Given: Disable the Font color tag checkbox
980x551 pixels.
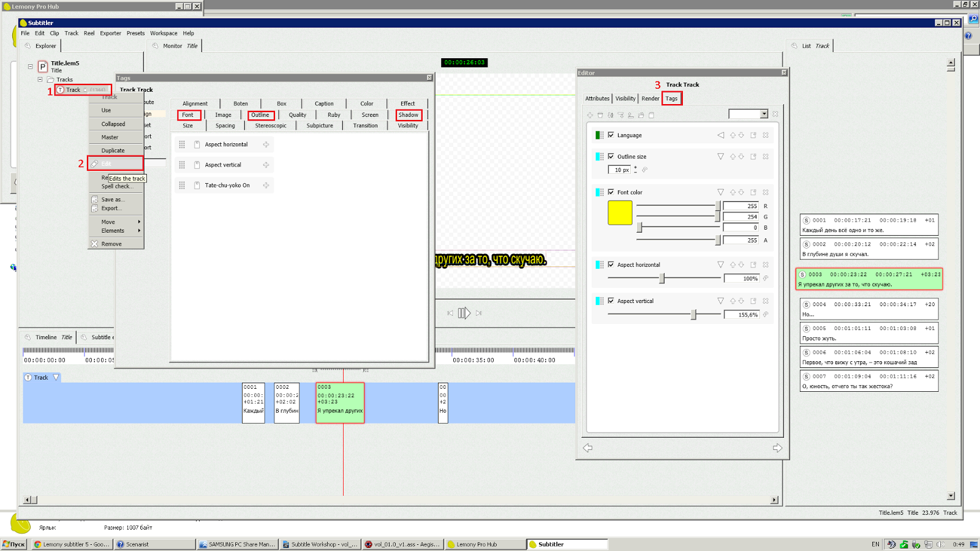Looking at the screenshot, I should pyautogui.click(x=611, y=192).
